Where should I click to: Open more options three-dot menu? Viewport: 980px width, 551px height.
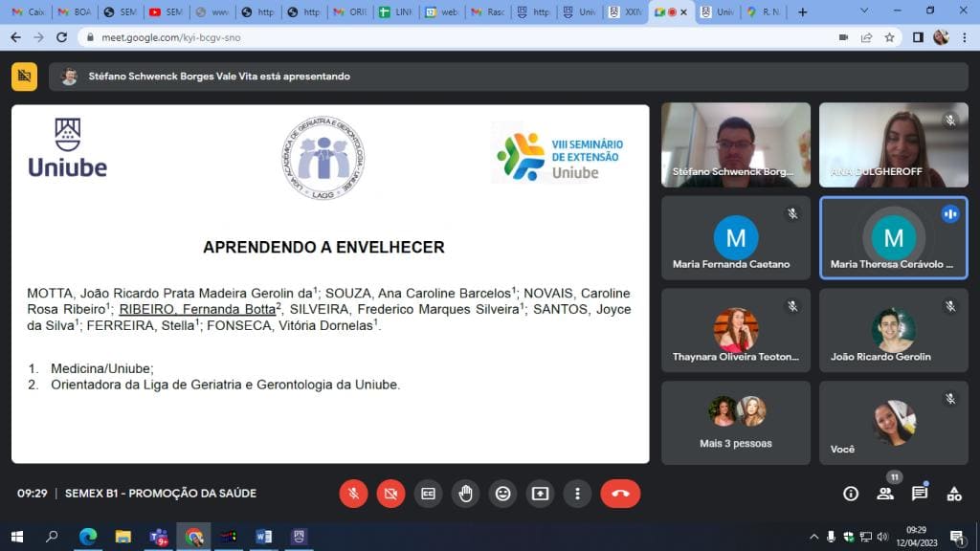[x=577, y=494]
